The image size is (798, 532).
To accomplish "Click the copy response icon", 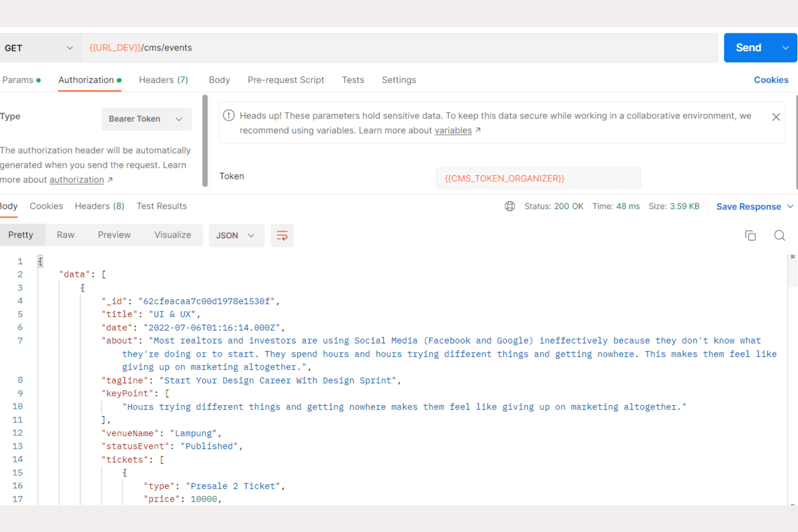I will [750, 235].
